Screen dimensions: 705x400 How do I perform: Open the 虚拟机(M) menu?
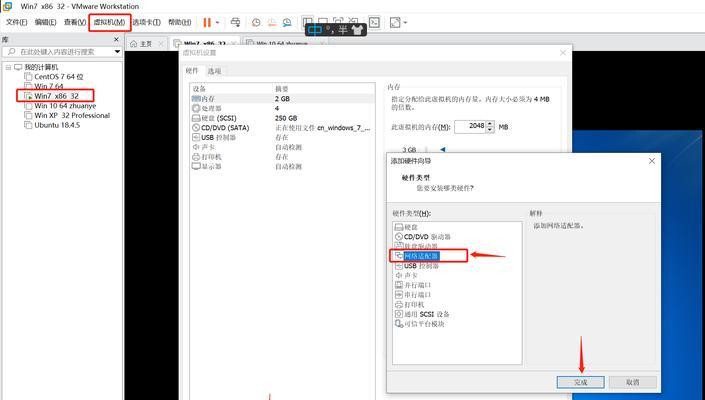109,22
